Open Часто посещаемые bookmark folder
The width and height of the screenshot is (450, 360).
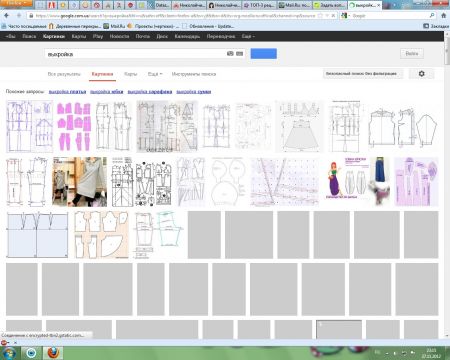23,26
